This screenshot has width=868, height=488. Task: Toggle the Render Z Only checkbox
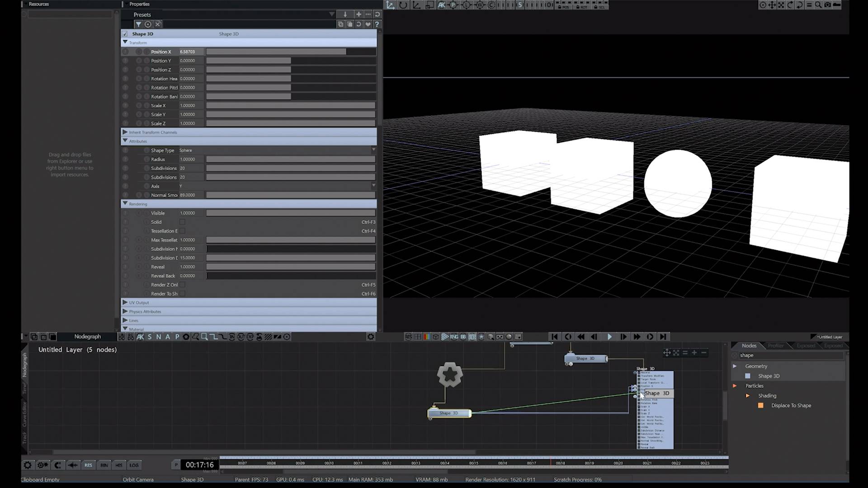182,285
